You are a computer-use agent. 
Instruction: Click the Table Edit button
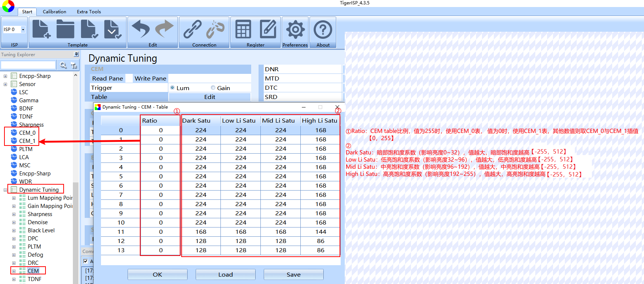click(x=210, y=97)
